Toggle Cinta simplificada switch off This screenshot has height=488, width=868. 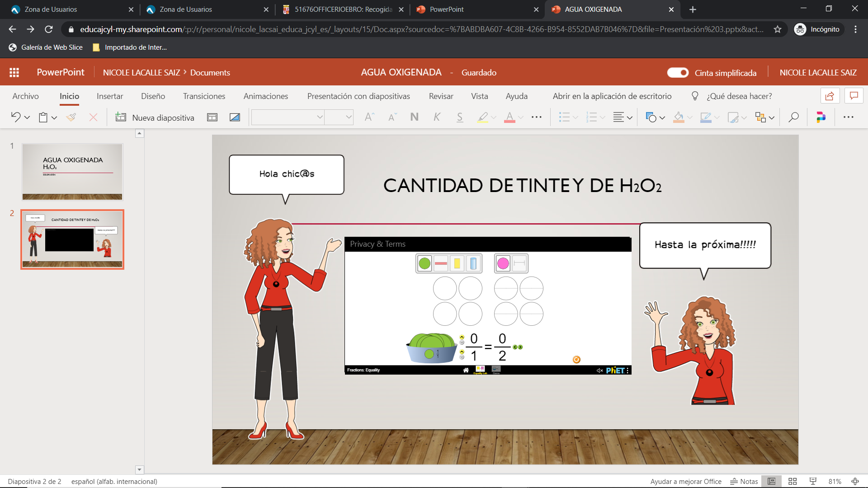tap(678, 72)
